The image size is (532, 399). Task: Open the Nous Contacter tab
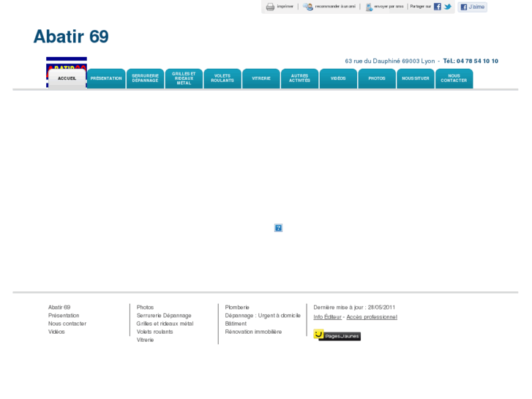[x=454, y=78]
